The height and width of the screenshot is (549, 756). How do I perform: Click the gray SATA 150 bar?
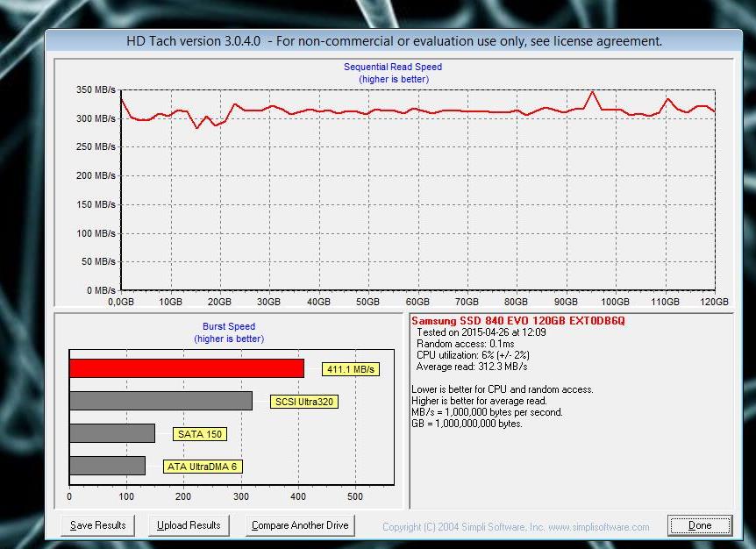pyautogui.click(x=112, y=433)
